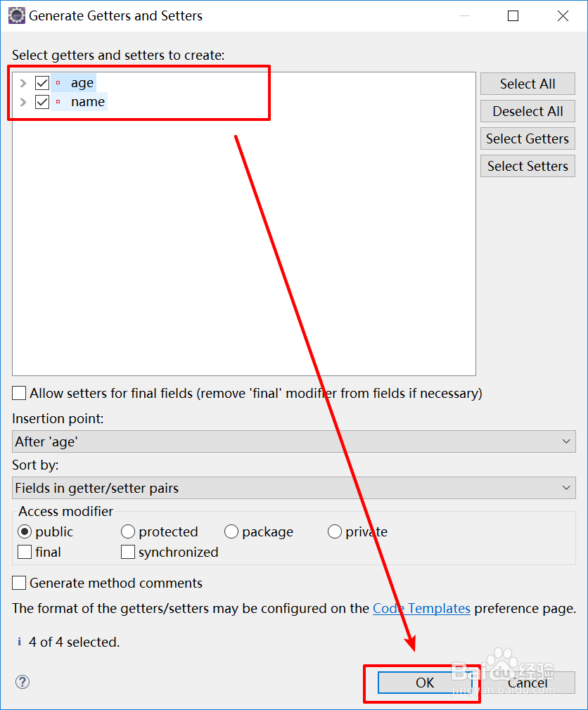Uncheck the age field checkbox
The height and width of the screenshot is (710, 588).
coord(42,83)
